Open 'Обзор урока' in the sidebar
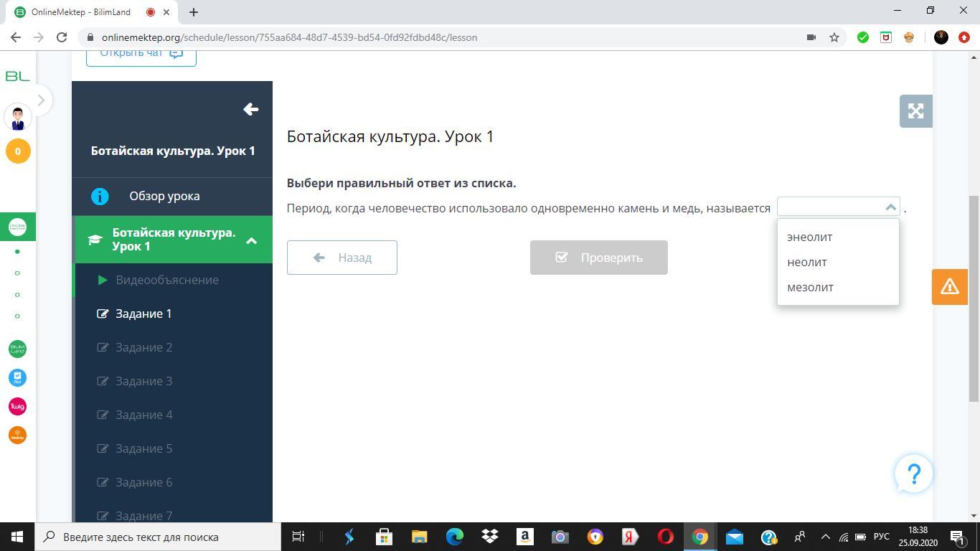980x551 pixels. [x=164, y=196]
